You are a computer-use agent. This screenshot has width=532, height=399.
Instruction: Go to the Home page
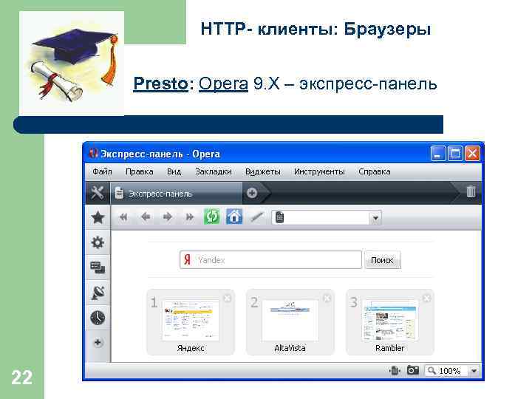234,216
